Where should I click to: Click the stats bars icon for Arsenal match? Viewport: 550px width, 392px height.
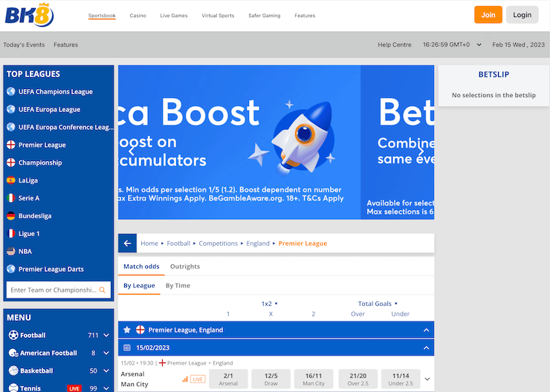pyautogui.click(x=185, y=379)
